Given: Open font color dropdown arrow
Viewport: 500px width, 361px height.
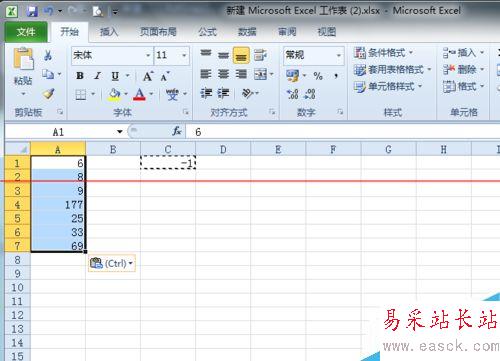Looking at the screenshot, I should pyautogui.click(x=151, y=94).
